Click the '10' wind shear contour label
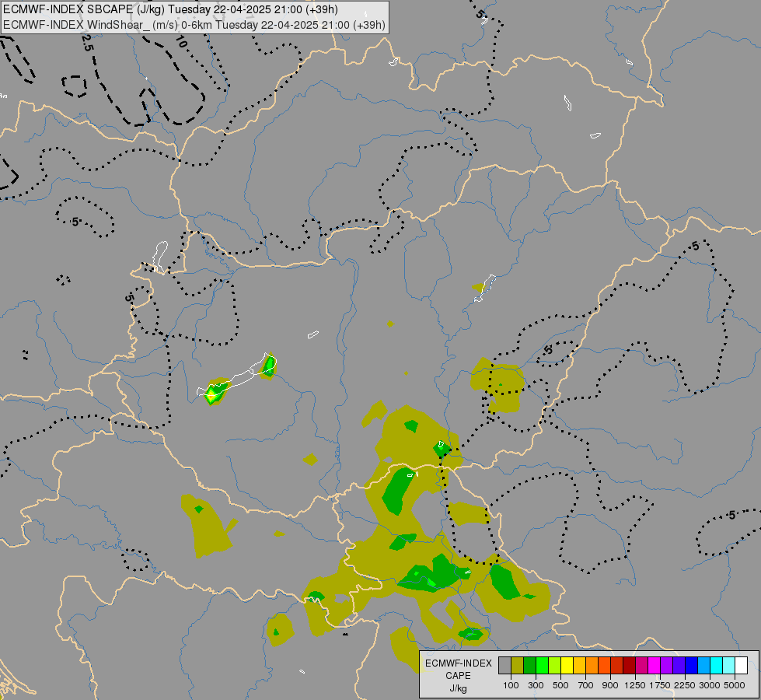761x700 pixels. (180, 43)
